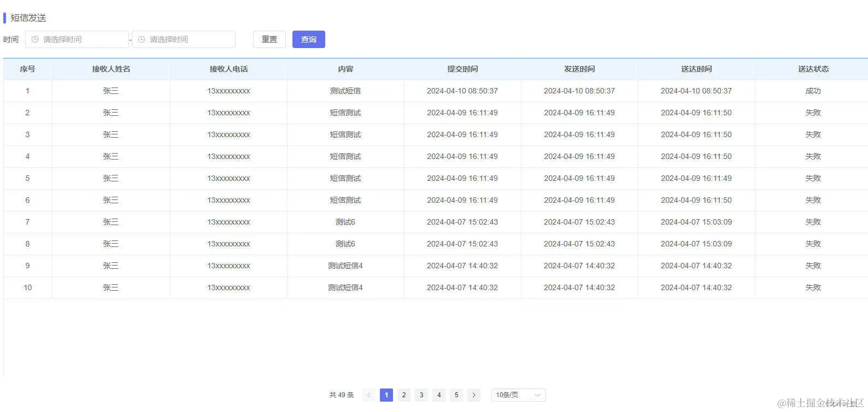The image size is (868, 412).
Task: Click the 序号 column header
Action: [27, 69]
